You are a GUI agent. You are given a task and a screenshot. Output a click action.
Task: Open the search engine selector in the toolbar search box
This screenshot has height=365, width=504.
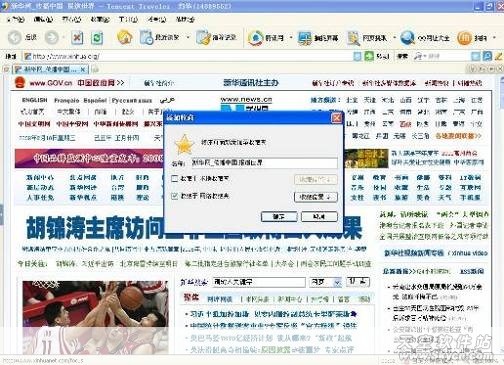point(419,56)
